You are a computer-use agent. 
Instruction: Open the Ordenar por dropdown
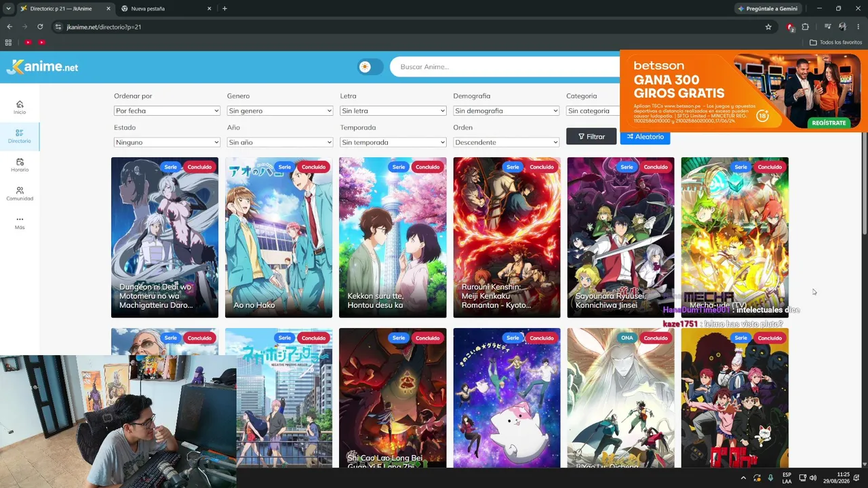pyautogui.click(x=167, y=110)
